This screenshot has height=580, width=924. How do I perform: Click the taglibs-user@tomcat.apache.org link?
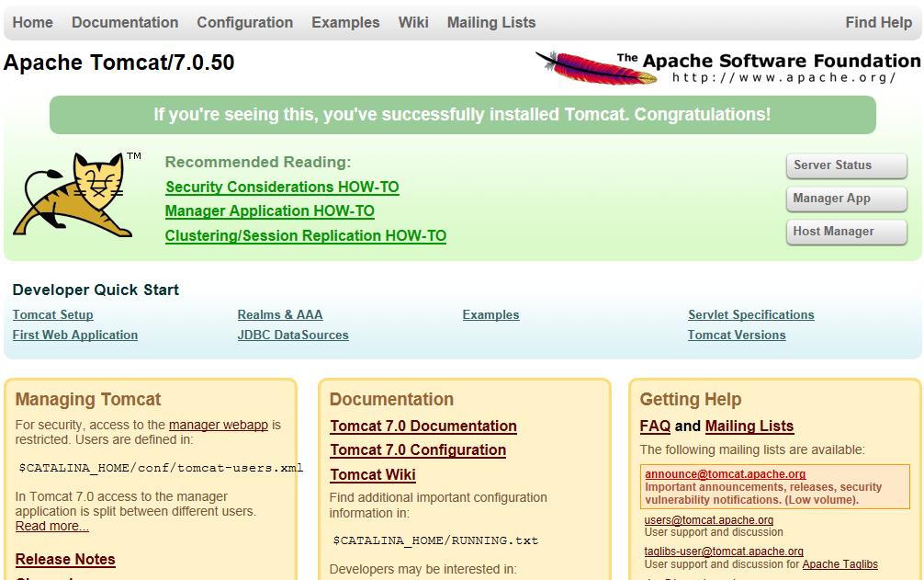(x=724, y=552)
